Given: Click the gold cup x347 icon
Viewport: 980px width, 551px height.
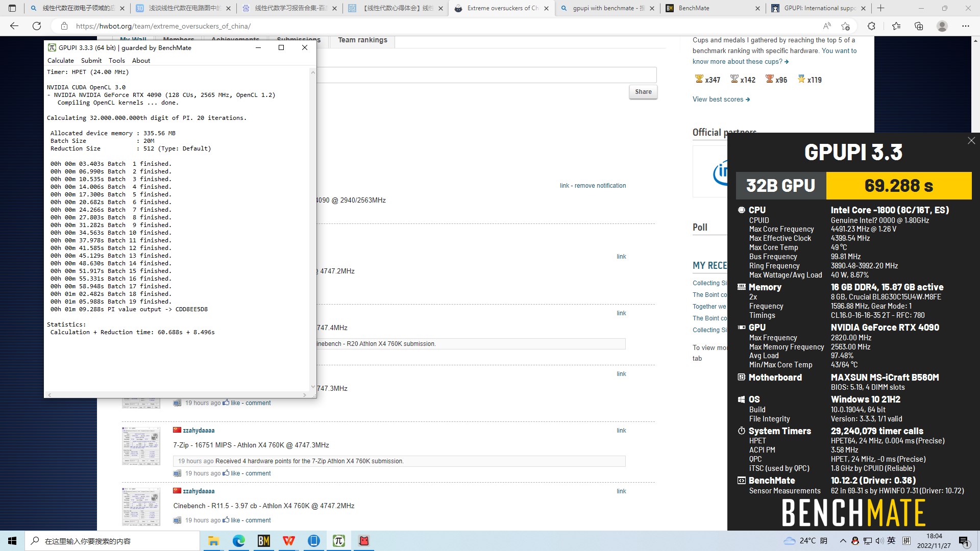Looking at the screenshot, I should [699, 79].
